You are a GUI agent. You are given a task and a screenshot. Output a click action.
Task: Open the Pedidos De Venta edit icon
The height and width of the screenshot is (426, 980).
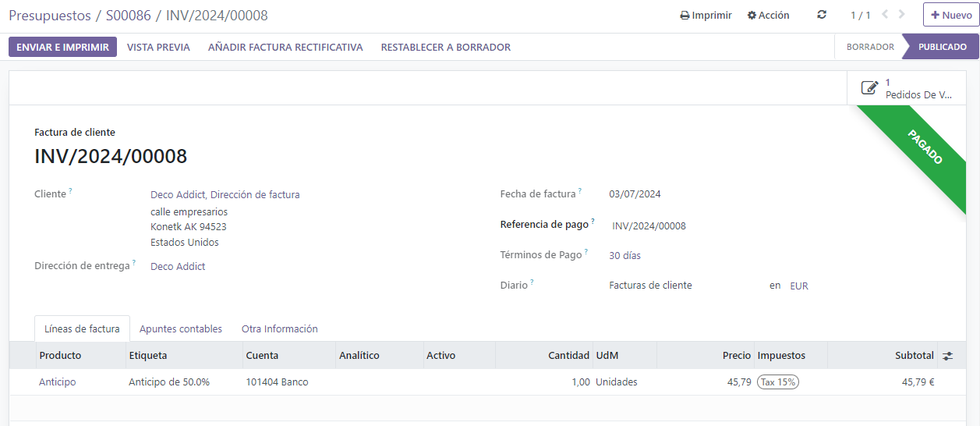(x=869, y=88)
